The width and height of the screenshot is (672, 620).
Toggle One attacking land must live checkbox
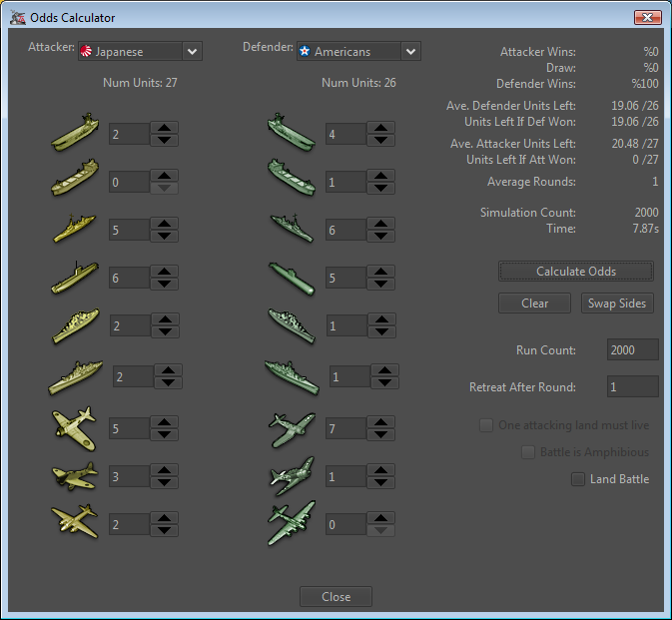pos(486,425)
